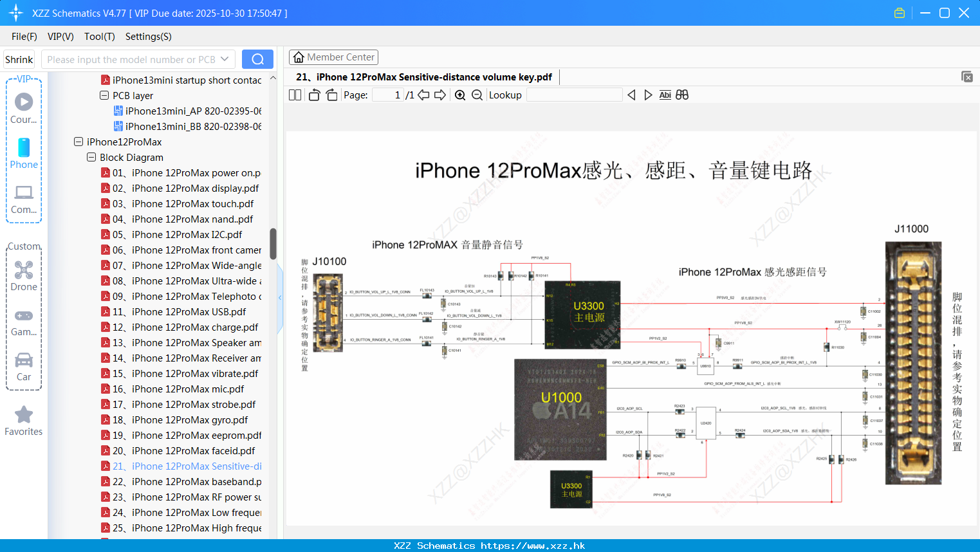Open 20 iPhone 12ProMax faceid.pdf

pos(178,450)
